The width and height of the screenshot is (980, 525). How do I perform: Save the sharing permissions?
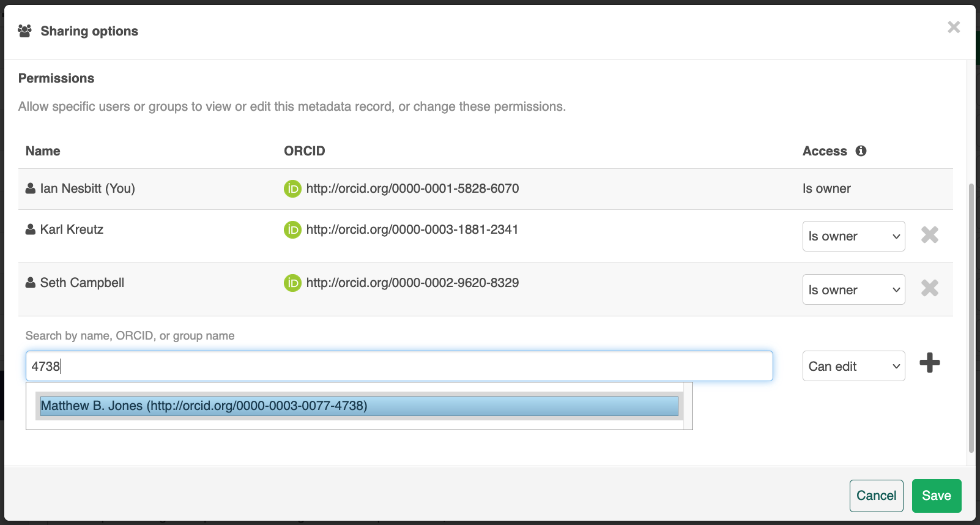pyautogui.click(x=937, y=496)
